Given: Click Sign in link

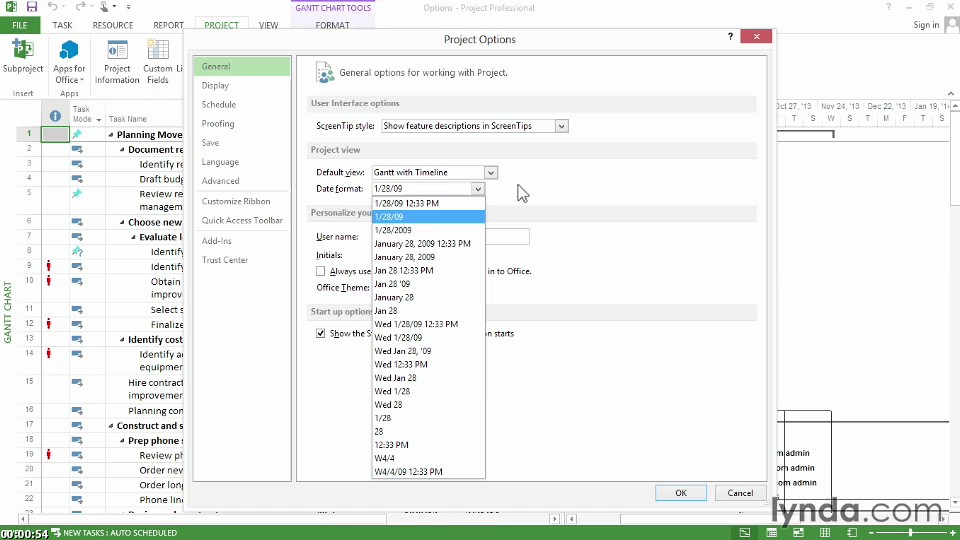Looking at the screenshot, I should pos(926,24).
